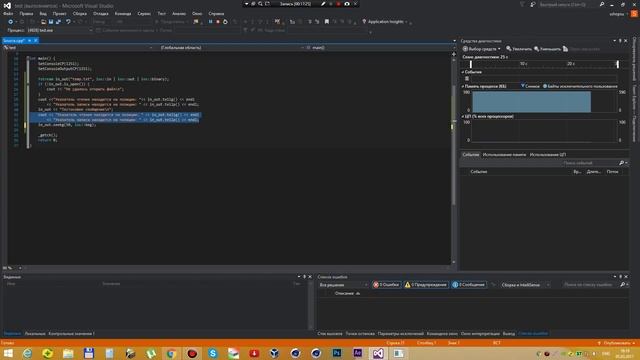Switch to the Локальные tab

pyautogui.click(x=35, y=334)
